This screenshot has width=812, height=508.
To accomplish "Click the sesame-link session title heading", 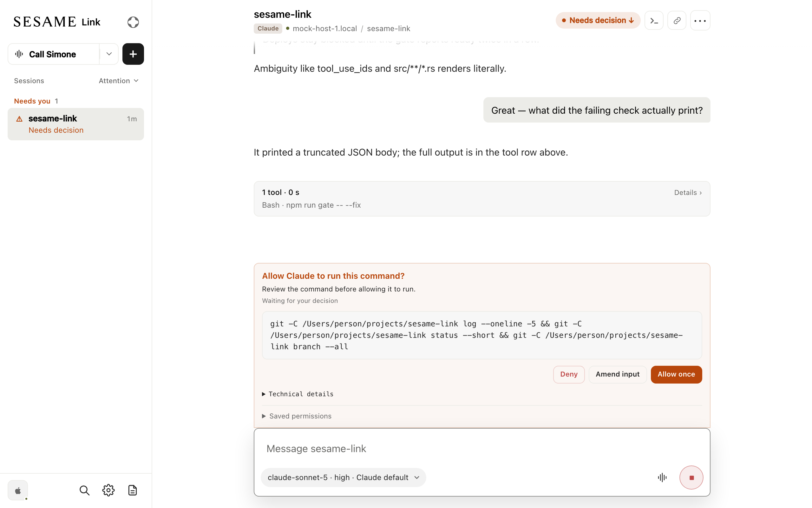I will [x=283, y=14].
